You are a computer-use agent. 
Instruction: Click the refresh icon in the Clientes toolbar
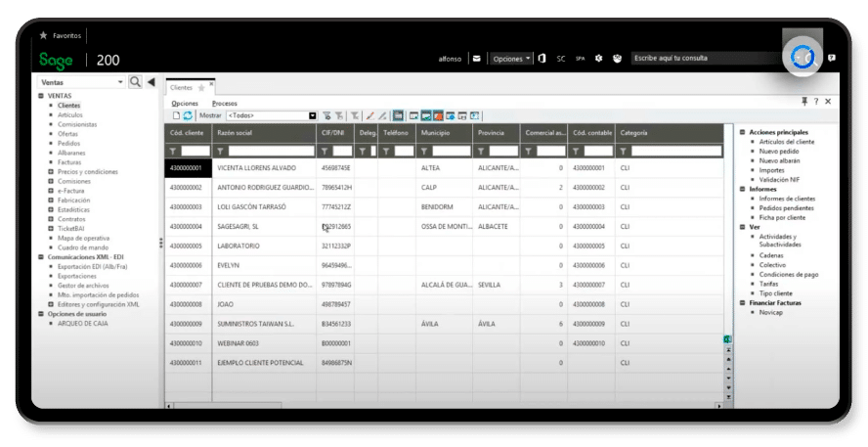pos(188,115)
